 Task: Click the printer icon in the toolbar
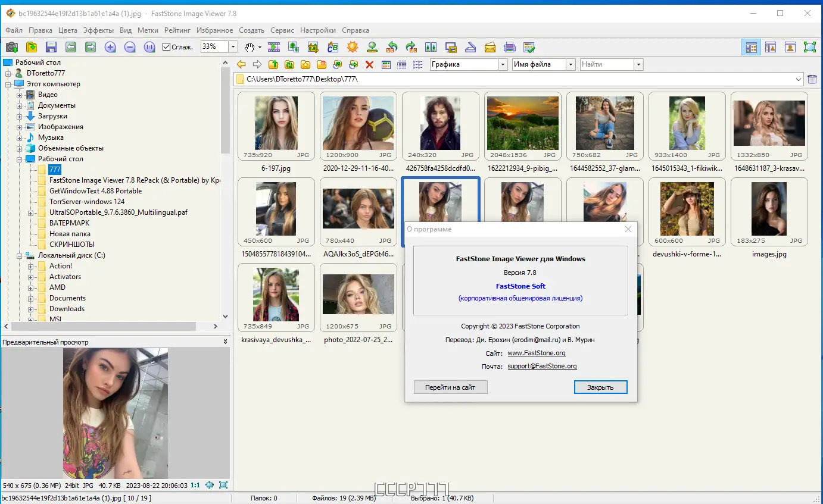[x=509, y=47]
